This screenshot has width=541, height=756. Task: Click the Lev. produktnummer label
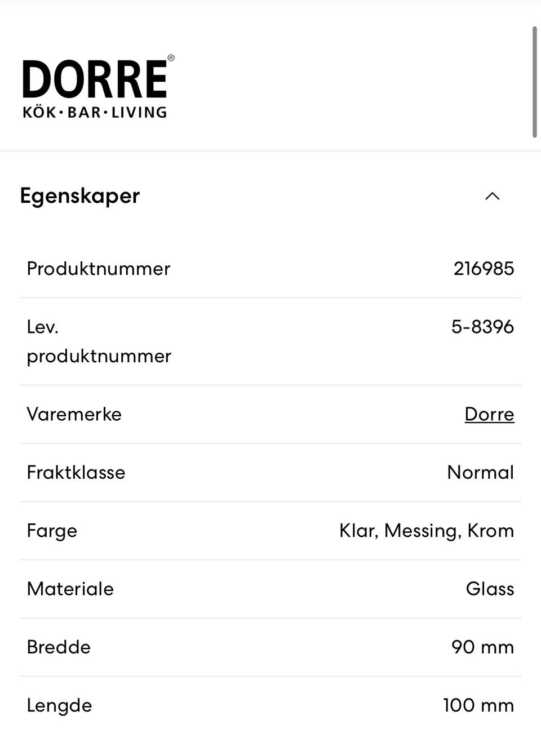click(x=99, y=341)
